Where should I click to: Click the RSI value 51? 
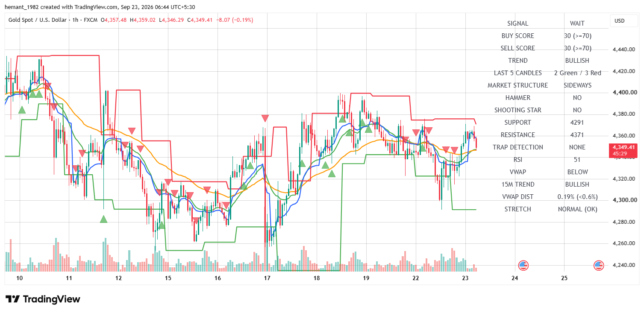(x=577, y=160)
